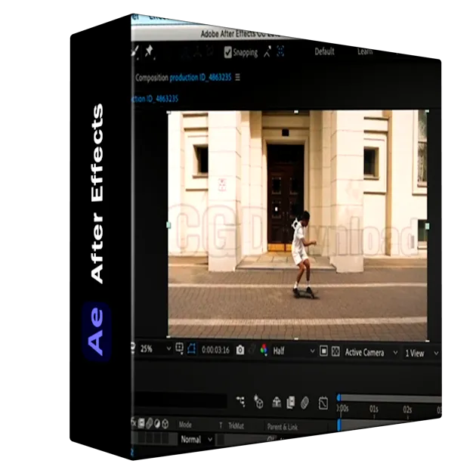Click the motion blur switch column icon

(149, 423)
